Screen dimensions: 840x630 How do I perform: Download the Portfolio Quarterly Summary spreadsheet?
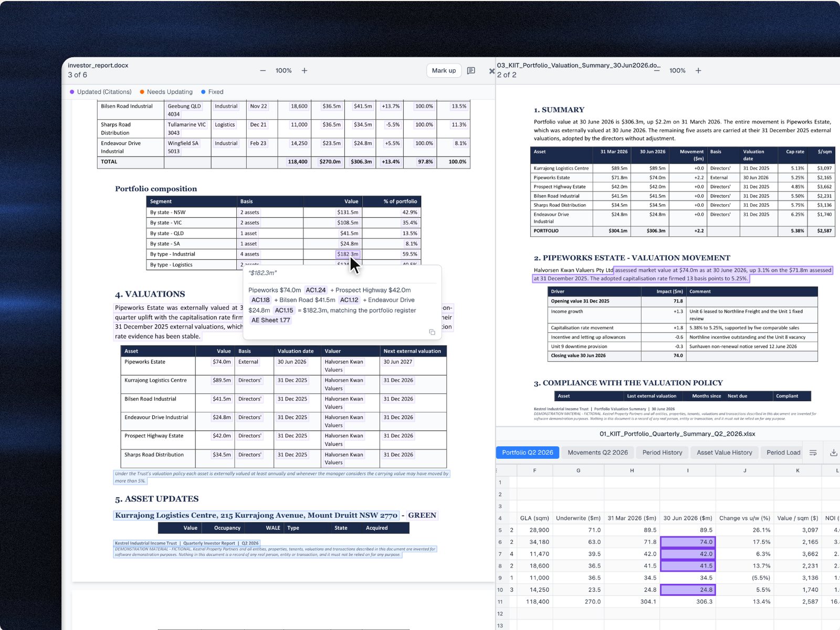pos(833,453)
